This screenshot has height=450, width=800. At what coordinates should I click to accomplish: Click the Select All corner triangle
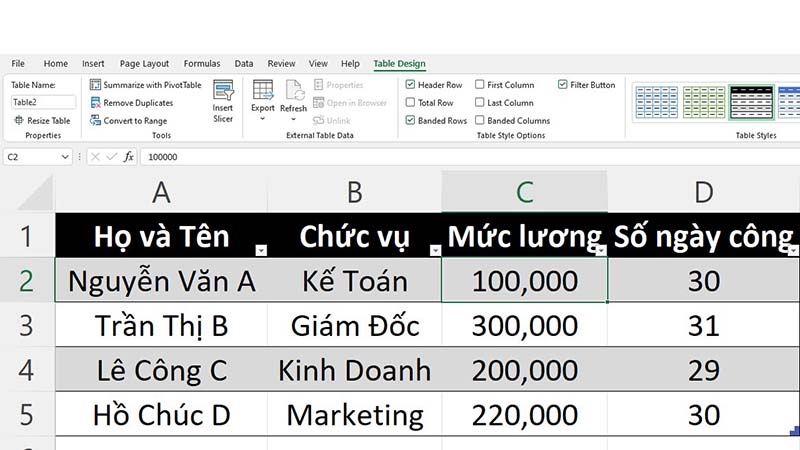click(x=36, y=194)
